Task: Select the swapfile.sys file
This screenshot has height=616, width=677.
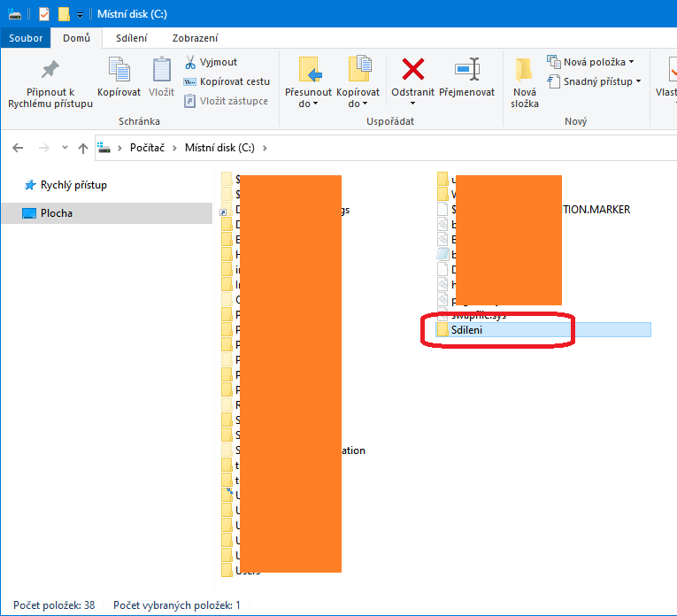Action: pos(479,316)
